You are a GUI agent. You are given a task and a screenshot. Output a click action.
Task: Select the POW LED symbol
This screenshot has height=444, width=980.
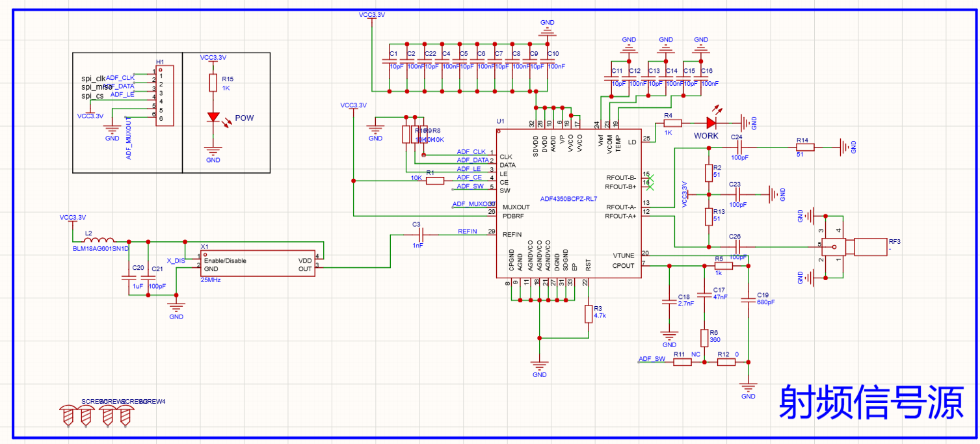click(213, 117)
